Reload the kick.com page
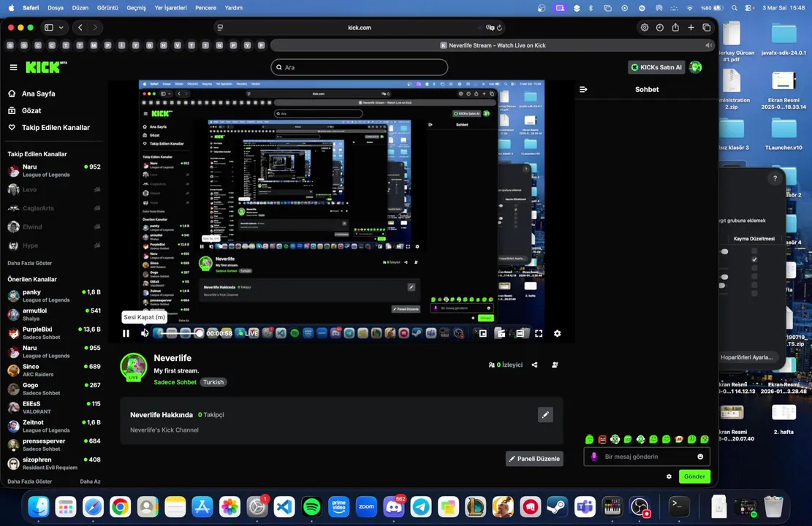This screenshot has width=812, height=526. point(500,28)
